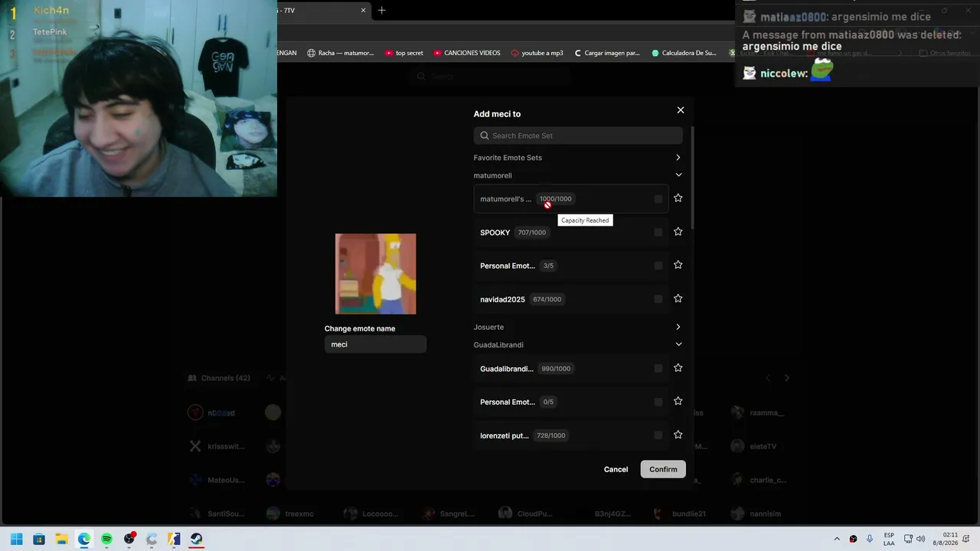The image size is (980, 551).
Task: Click the Cancel button
Action: [616, 469]
